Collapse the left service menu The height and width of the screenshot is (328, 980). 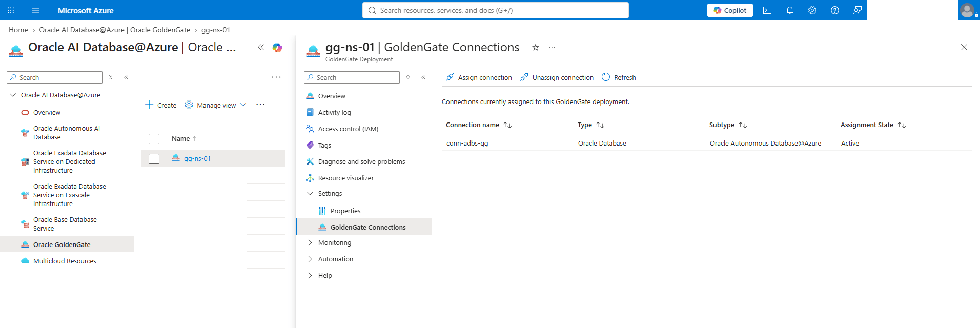coord(126,77)
